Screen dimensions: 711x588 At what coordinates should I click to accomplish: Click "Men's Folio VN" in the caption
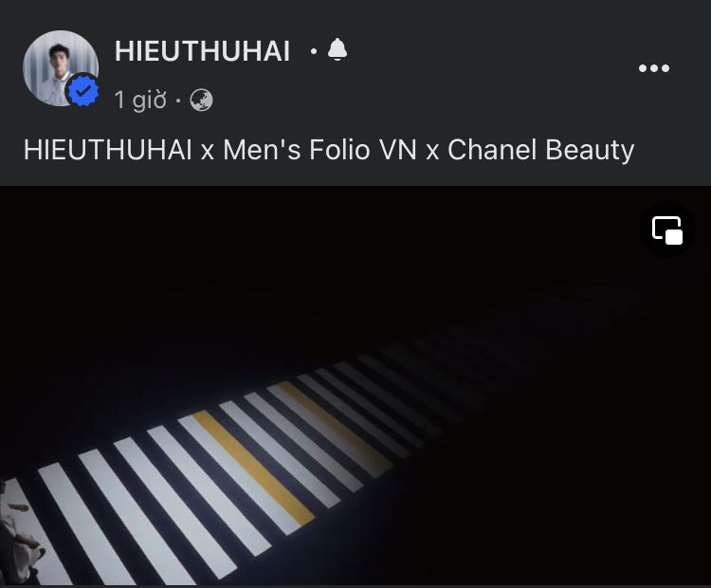tap(319, 150)
